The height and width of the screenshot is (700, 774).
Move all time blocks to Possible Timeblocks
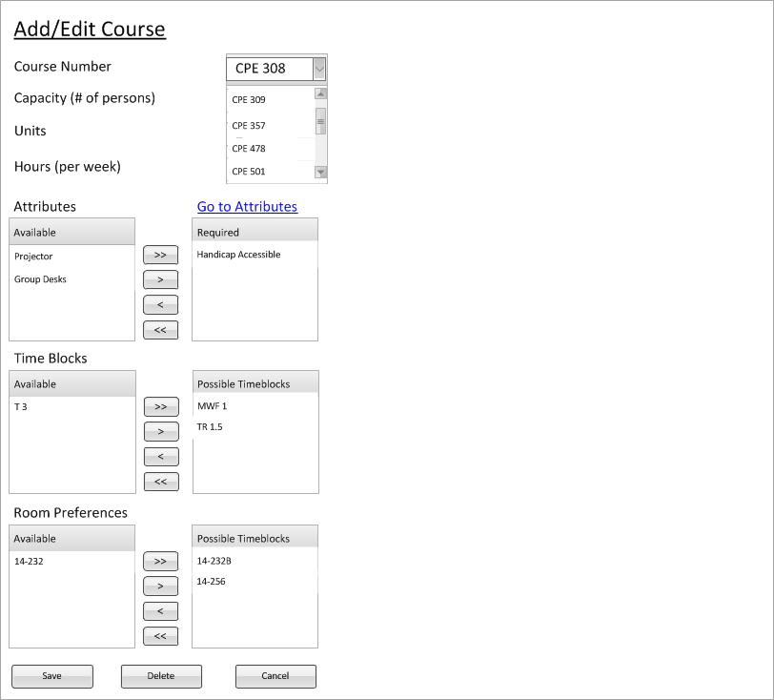click(160, 407)
